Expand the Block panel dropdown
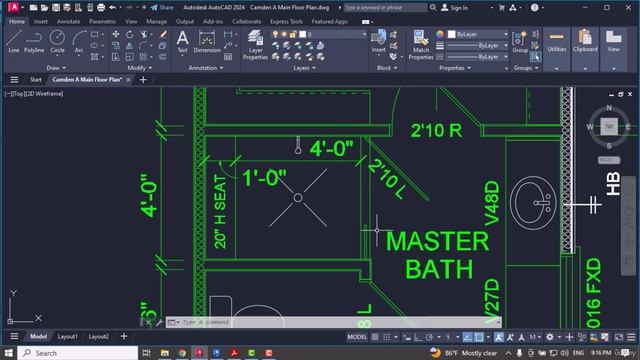This screenshot has width=640, height=360. [x=387, y=68]
